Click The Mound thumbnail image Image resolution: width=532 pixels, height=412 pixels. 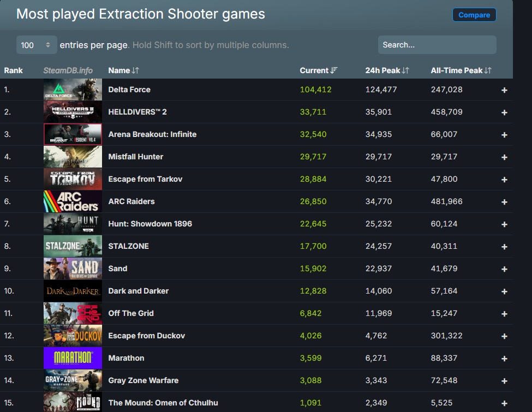[x=73, y=402]
